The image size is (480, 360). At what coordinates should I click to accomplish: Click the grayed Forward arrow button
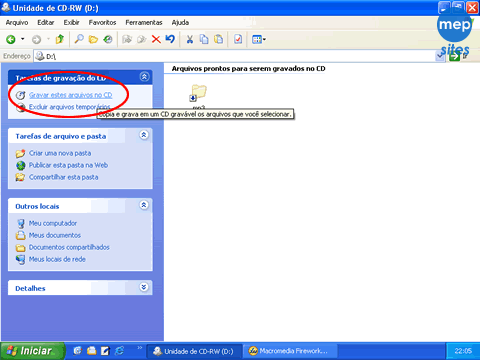coord(36,39)
